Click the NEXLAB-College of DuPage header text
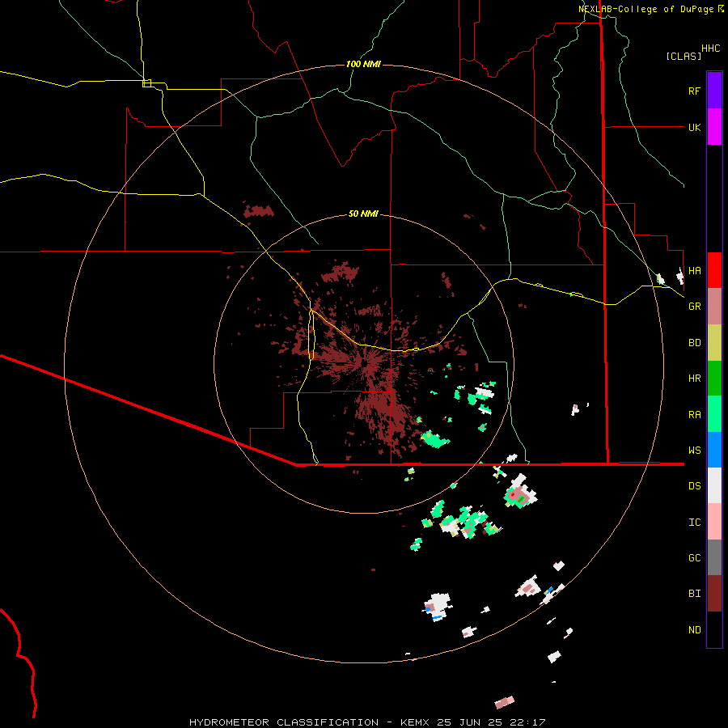The width and height of the screenshot is (728, 728). click(x=645, y=9)
